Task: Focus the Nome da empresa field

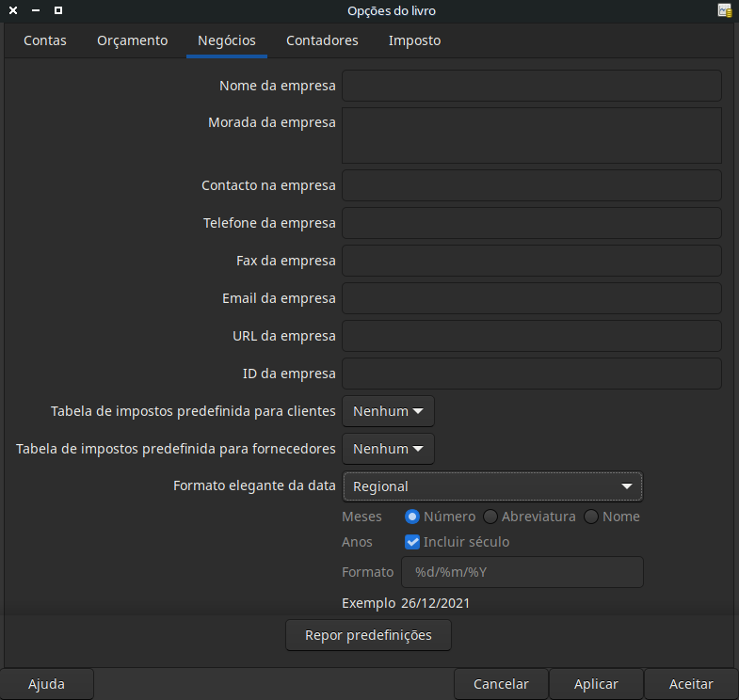Action: tap(531, 86)
